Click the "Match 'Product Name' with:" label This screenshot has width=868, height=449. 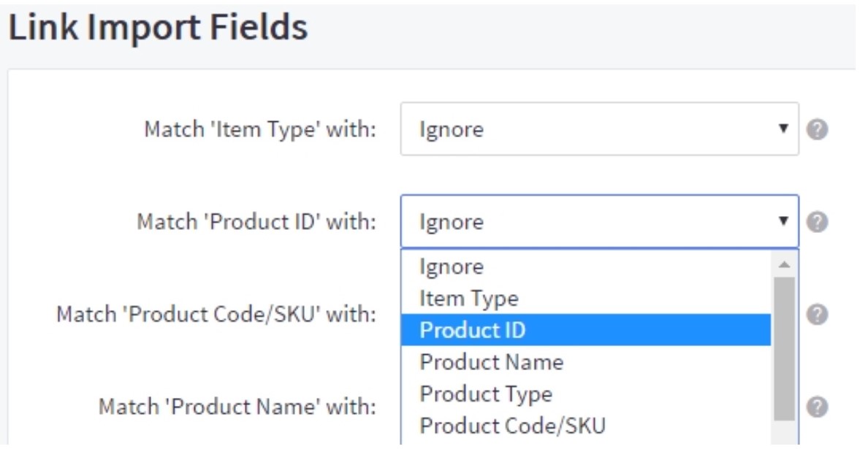pos(237,407)
